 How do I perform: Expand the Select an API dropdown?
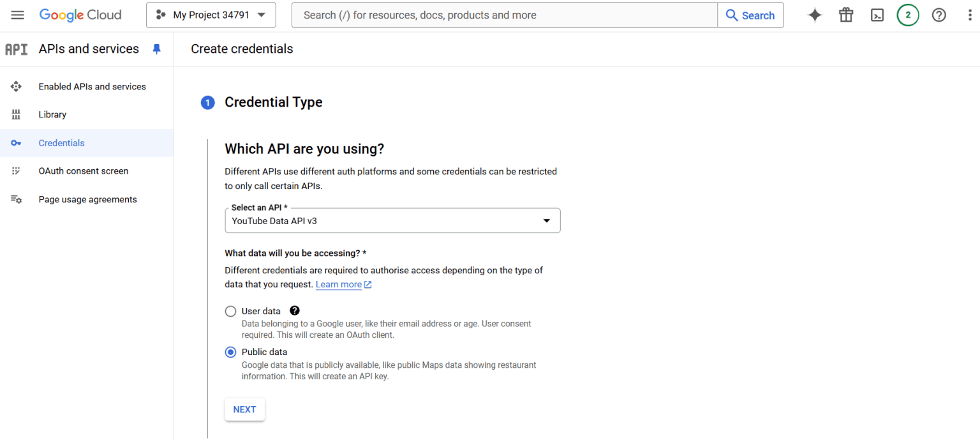coord(392,221)
